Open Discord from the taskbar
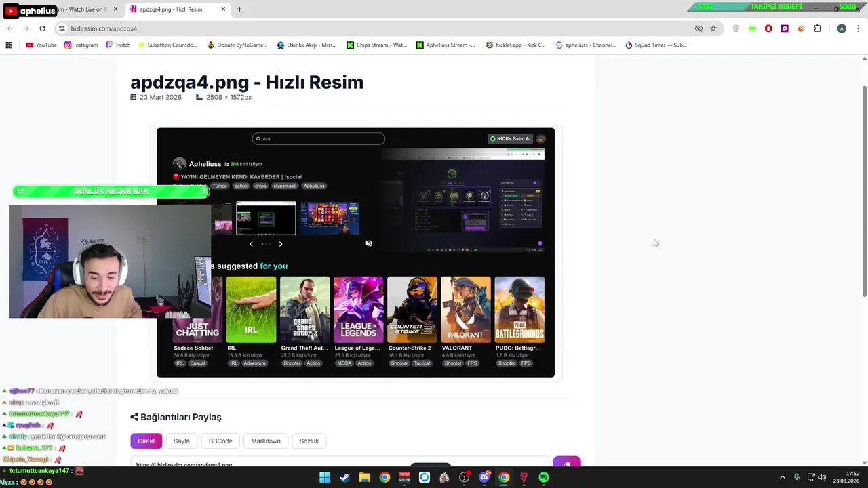The image size is (868, 488). (x=484, y=477)
